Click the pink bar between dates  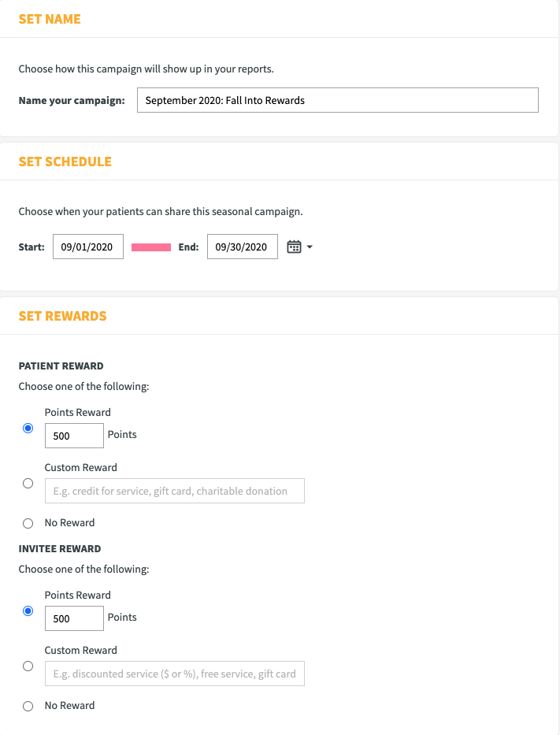151,247
